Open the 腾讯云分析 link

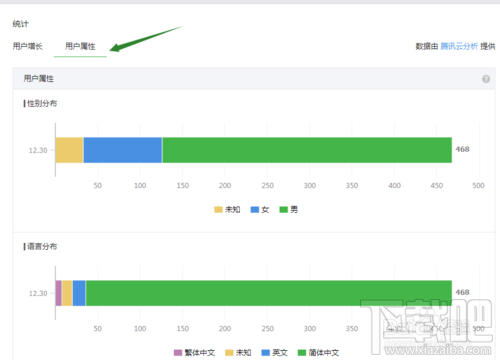point(459,46)
